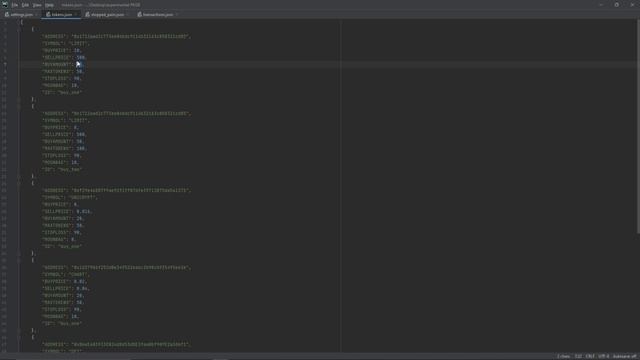Image resolution: width=640 pixels, height=360 pixels.
Task: Click the MAXTOKENS value 100
Action: click(x=80, y=149)
